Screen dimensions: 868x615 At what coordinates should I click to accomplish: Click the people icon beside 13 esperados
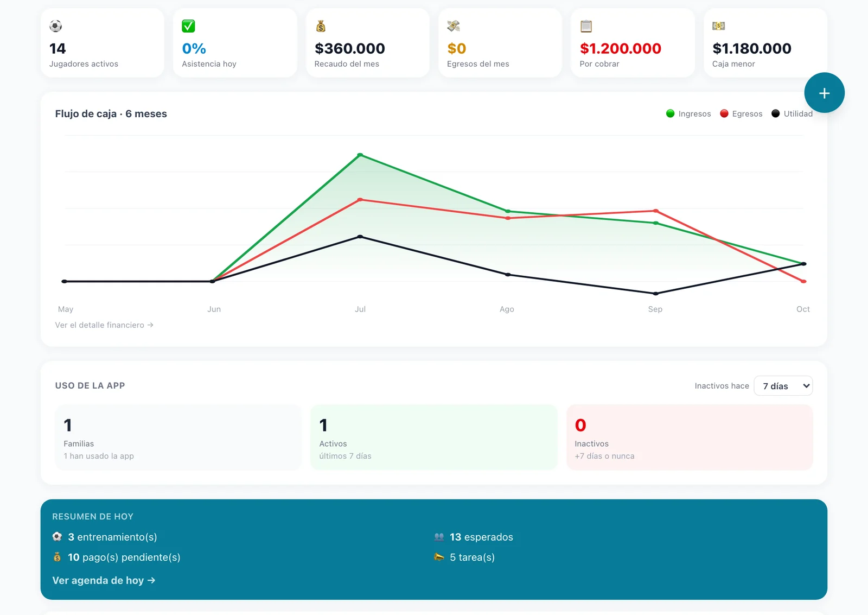point(439,537)
